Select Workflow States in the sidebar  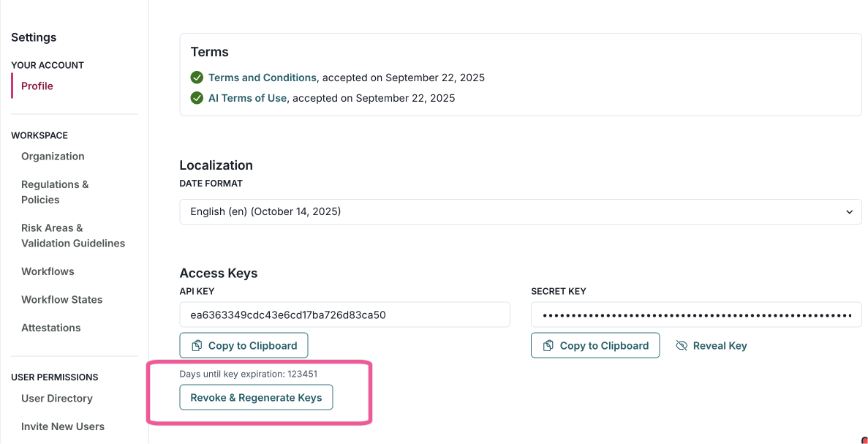tap(61, 300)
